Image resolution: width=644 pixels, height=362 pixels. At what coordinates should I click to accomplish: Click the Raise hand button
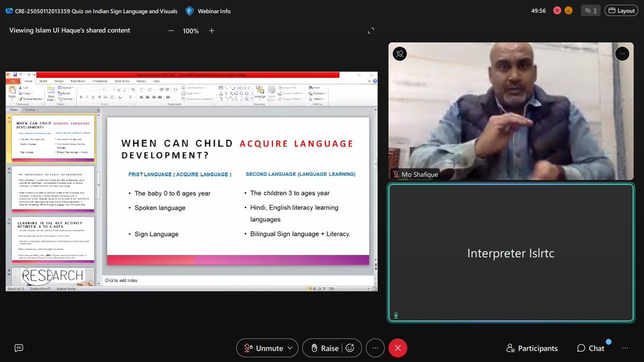327,348
